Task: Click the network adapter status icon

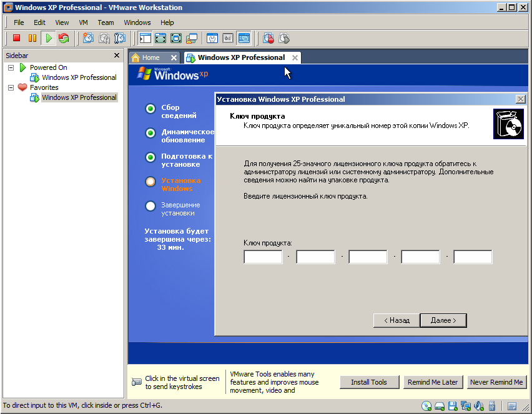Action: [x=466, y=406]
